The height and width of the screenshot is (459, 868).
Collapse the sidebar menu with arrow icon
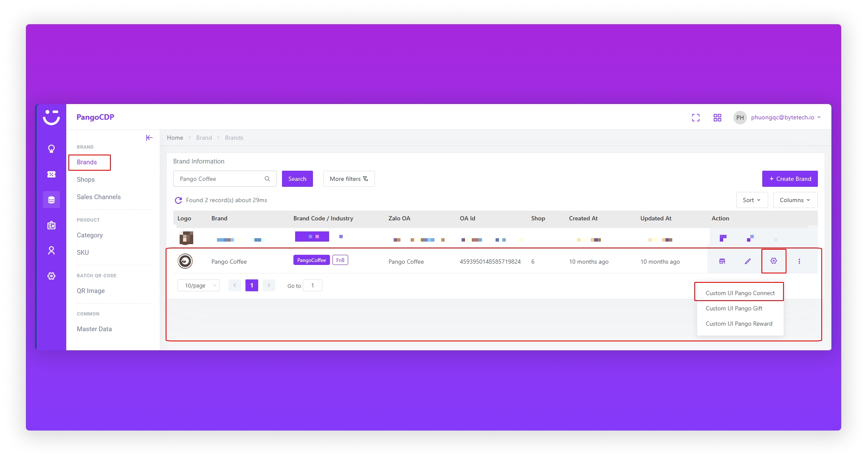click(x=149, y=138)
